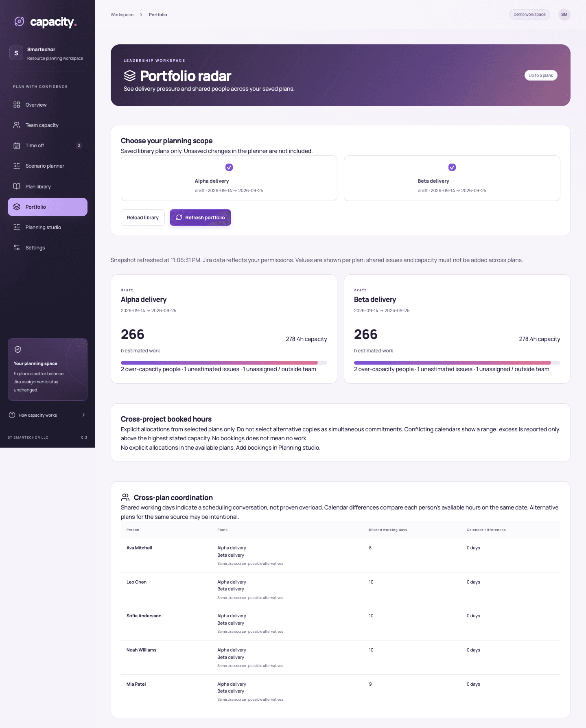Click the Demo workspace pill
The image size is (586, 728).
click(x=529, y=15)
